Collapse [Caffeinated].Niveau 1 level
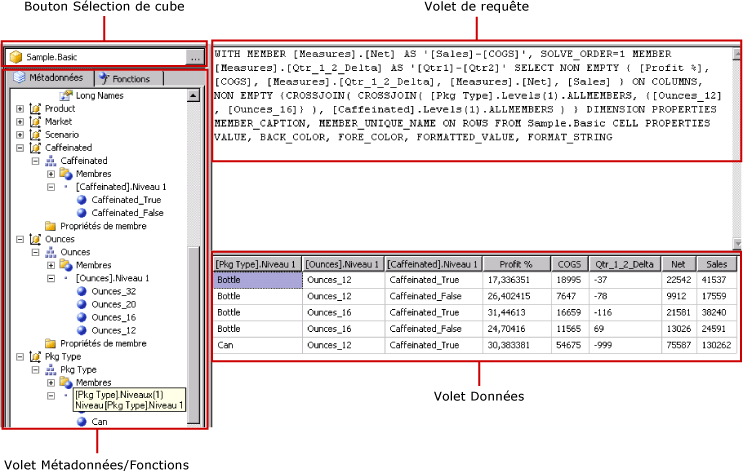The height and width of the screenshot is (472, 744). click(x=51, y=187)
